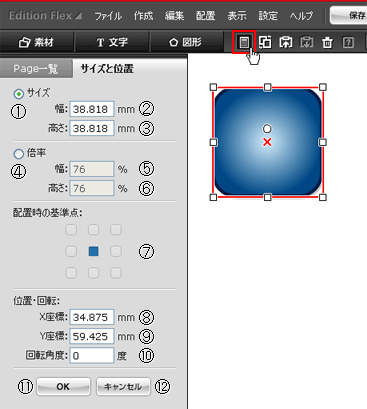
Task: Open the 図形 shapes tool
Action: pos(185,42)
